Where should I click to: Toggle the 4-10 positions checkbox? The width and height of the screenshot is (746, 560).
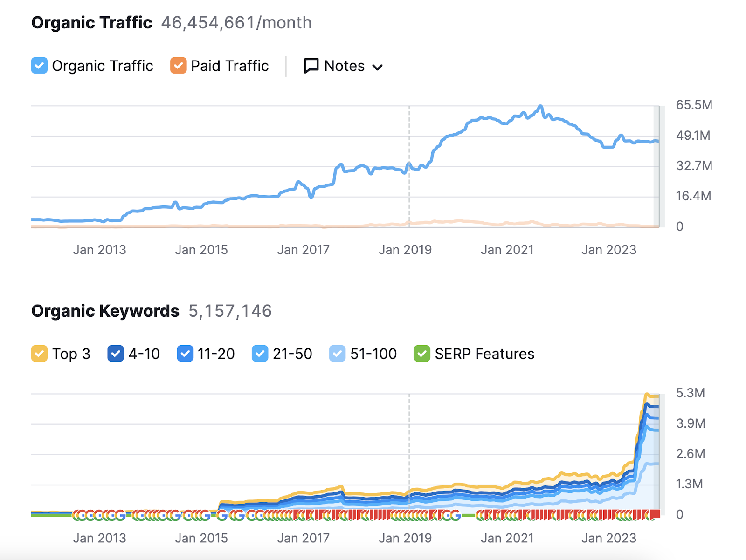click(116, 354)
